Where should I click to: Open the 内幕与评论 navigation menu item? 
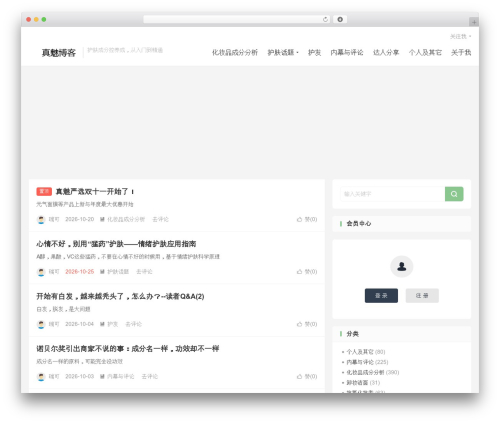tap(347, 52)
